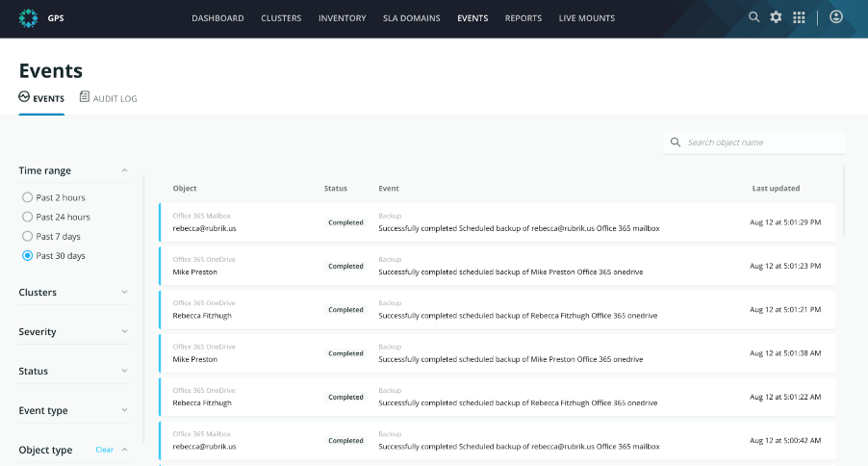
Task: Click Completed status badge for 5:01:29 PM event
Action: pyautogui.click(x=345, y=222)
